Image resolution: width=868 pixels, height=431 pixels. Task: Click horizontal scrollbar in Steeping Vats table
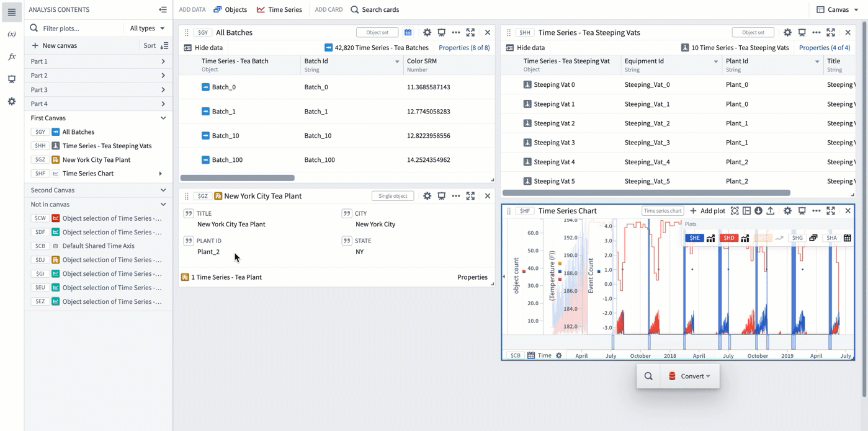point(646,193)
